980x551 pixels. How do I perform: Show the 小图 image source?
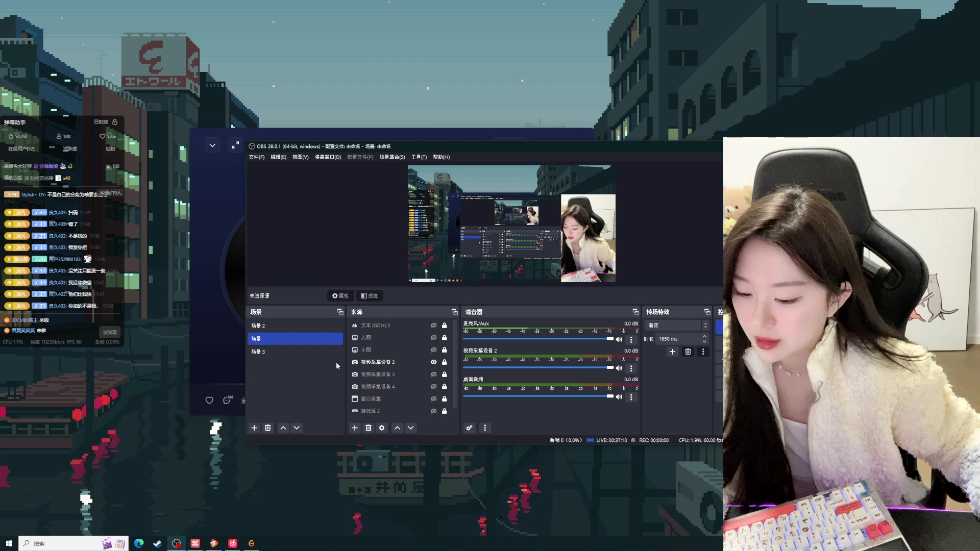point(433,350)
